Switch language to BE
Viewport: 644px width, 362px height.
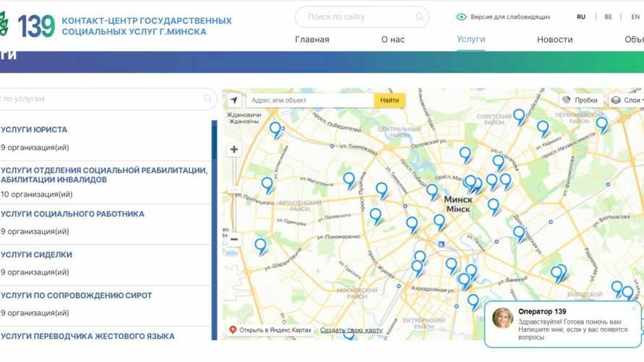point(609,17)
